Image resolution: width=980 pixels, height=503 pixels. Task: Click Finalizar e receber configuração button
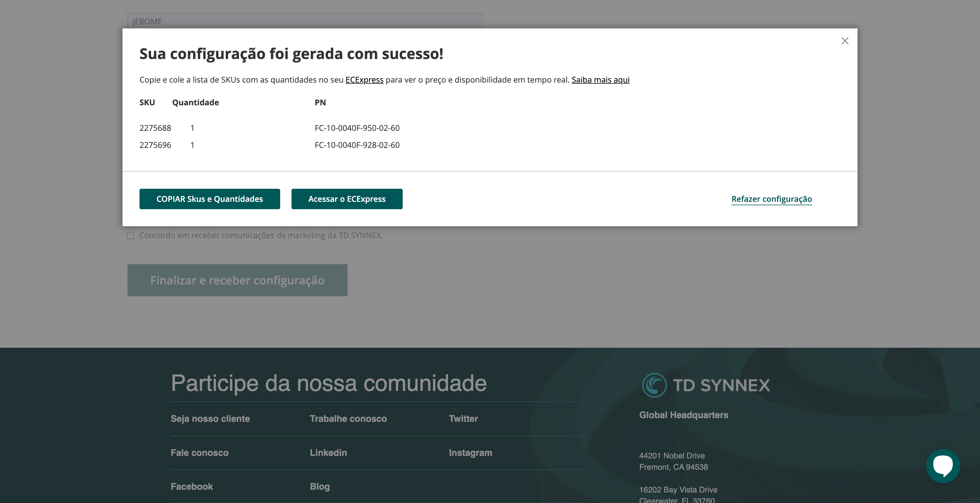(237, 280)
